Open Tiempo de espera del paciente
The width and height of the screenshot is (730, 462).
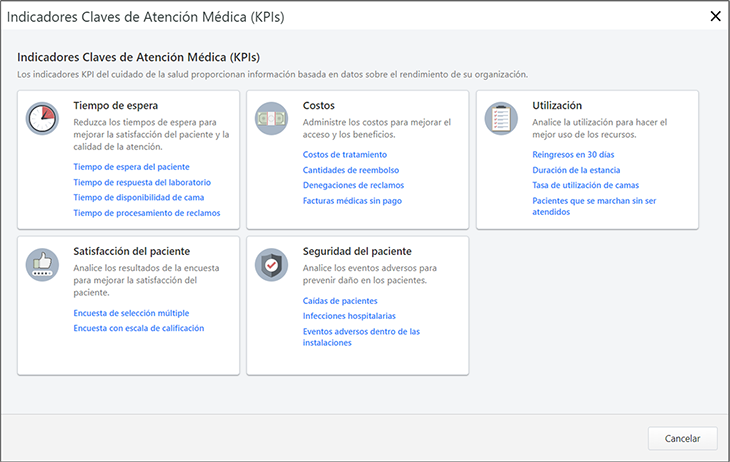coord(131,167)
